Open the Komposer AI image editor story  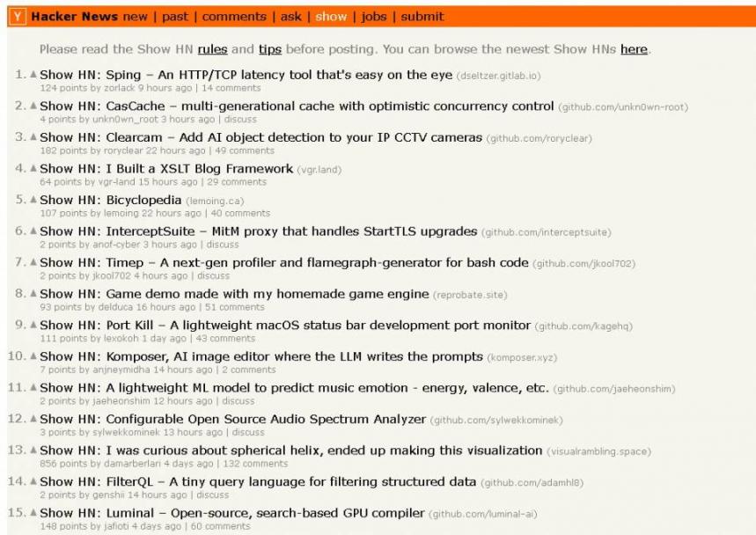(261, 356)
